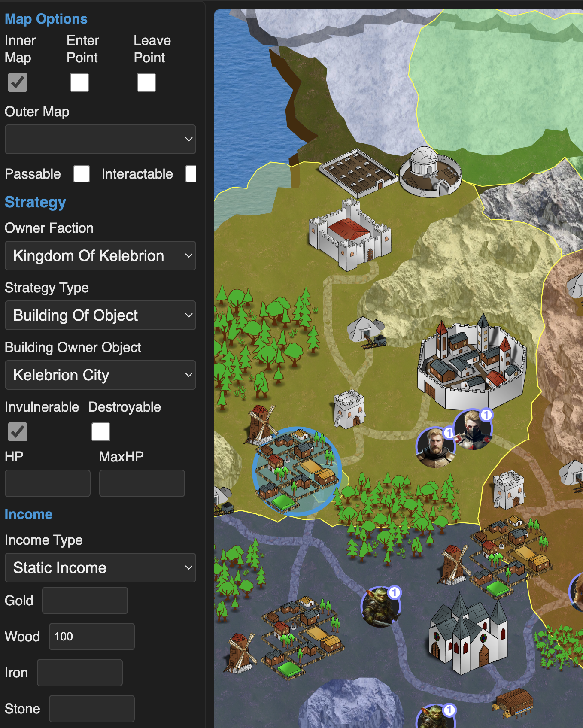The height and width of the screenshot is (728, 583).
Task: Select the domed observatory building
Action: (430, 172)
